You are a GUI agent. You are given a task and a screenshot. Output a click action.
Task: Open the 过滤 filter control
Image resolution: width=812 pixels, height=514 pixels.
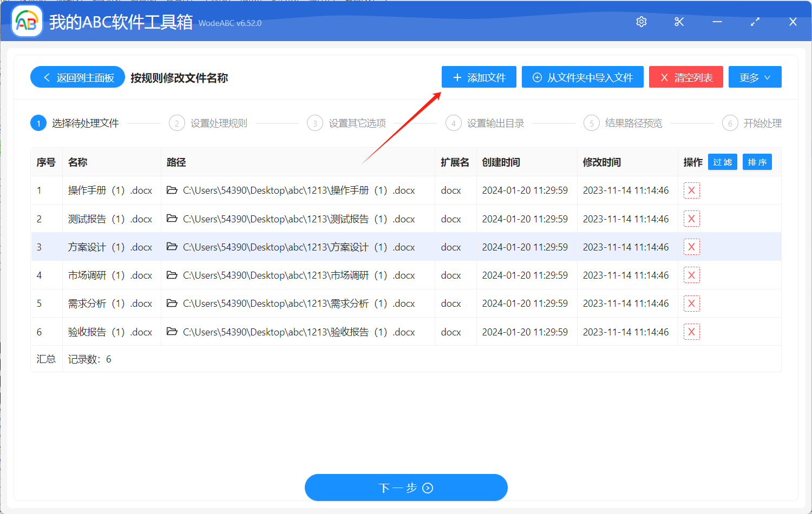coord(722,161)
